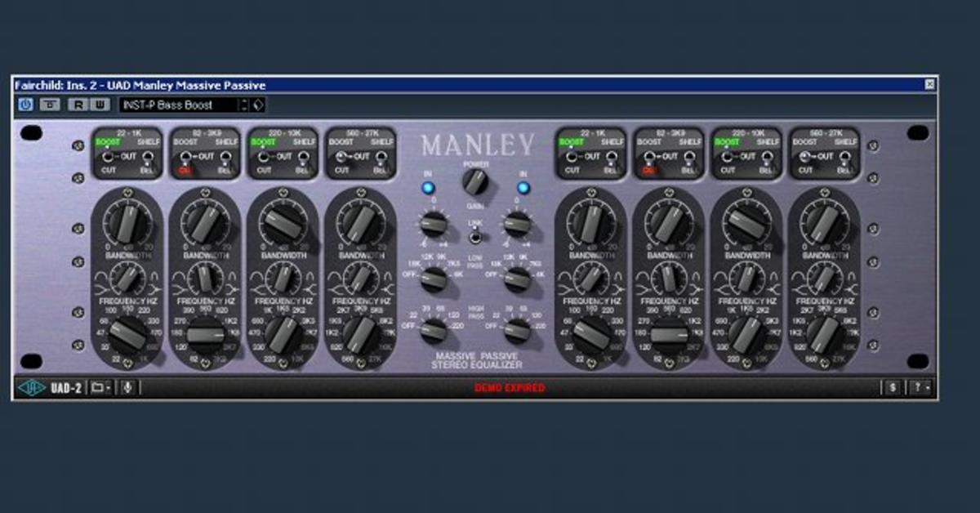Click left channel 560-27K Bandwidth knob
980x513 pixels.
pos(360,279)
